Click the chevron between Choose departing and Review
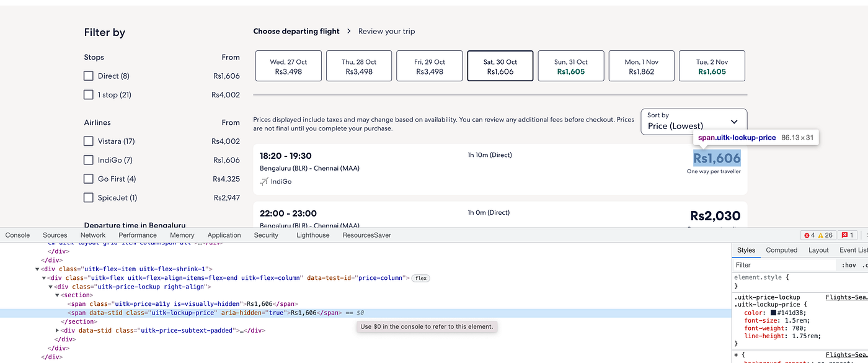This screenshot has width=868, height=363. (349, 31)
